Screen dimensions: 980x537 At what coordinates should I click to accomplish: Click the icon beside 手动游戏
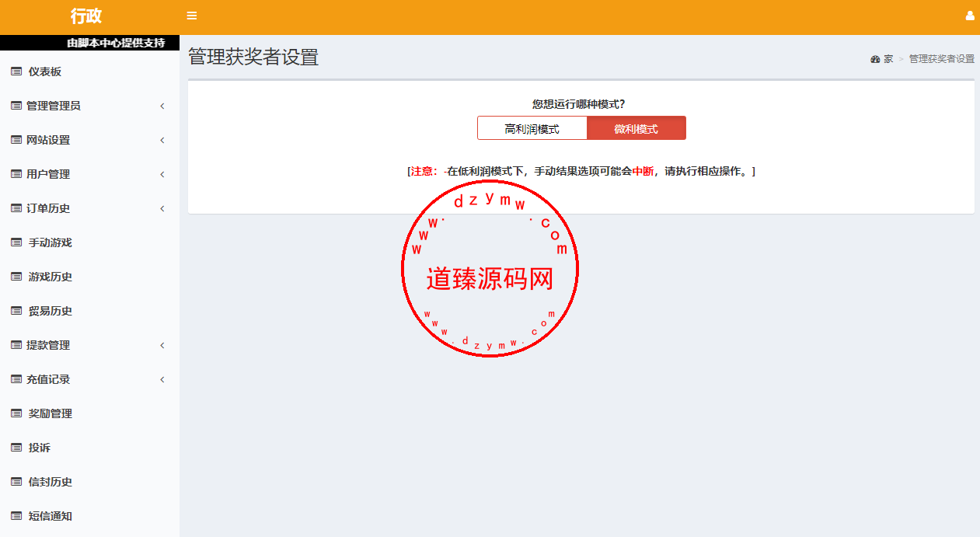[16, 242]
